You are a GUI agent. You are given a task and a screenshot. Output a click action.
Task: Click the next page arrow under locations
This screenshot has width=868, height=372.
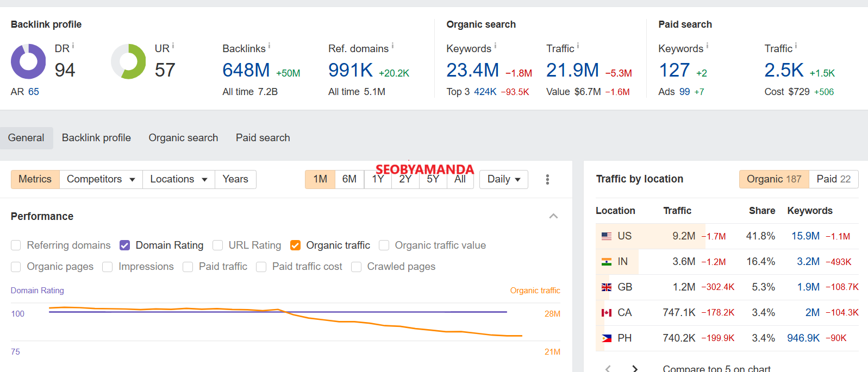click(x=635, y=368)
